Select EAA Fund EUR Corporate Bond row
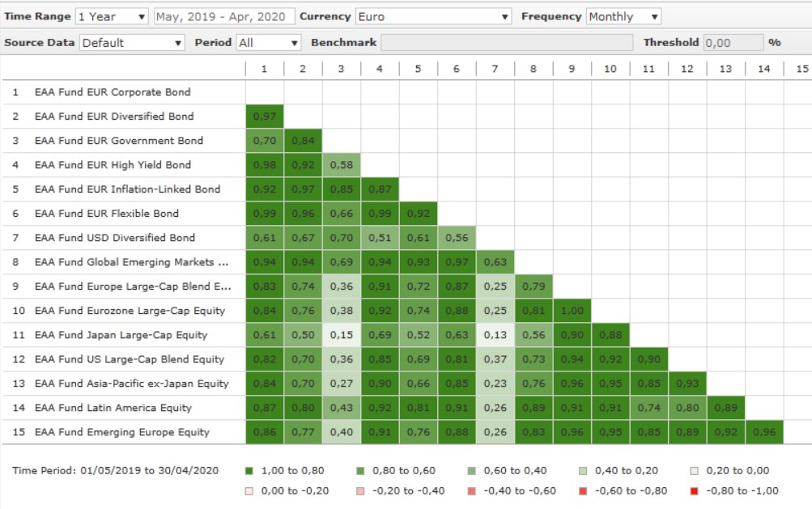The height and width of the screenshot is (509, 812). tap(113, 92)
